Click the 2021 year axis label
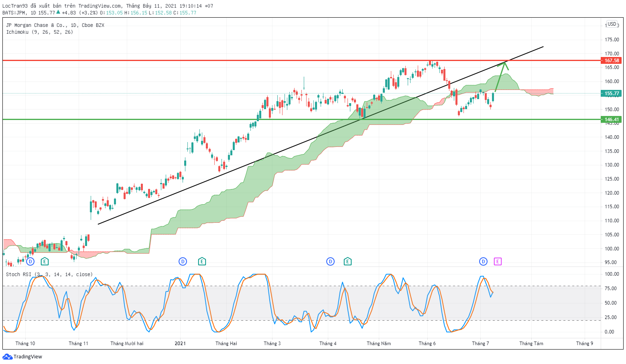The width and height of the screenshot is (626, 364). [180, 344]
